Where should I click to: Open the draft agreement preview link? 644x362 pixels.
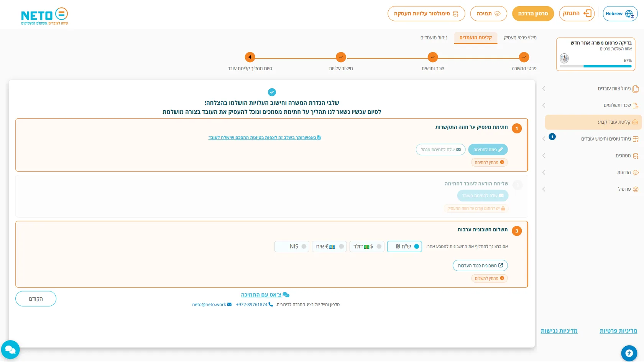pyautogui.click(x=264, y=138)
